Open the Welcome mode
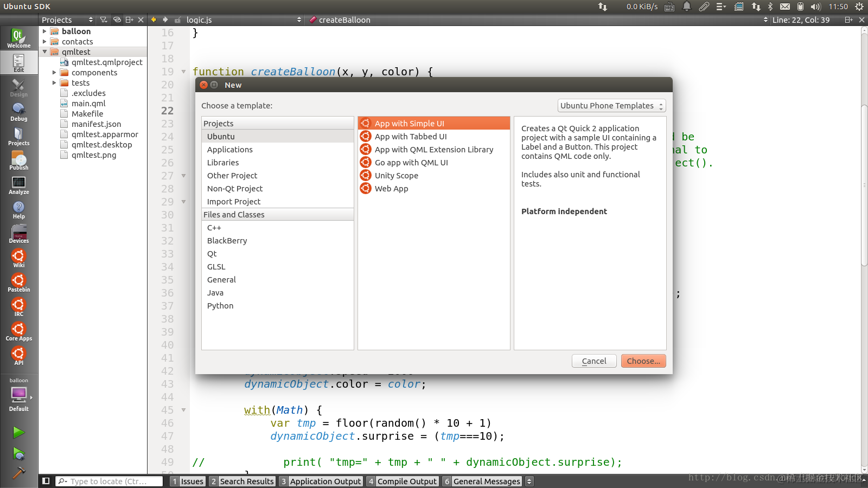This screenshot has height=488, width=868. [18, 38]
